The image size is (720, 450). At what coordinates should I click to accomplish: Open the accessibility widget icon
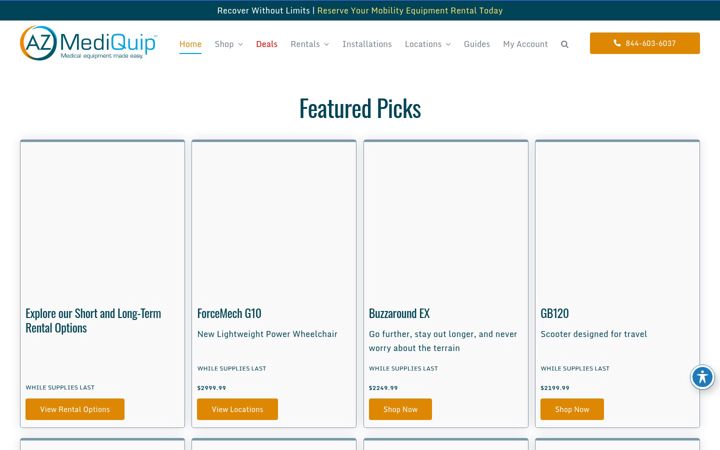coord(702,377)
